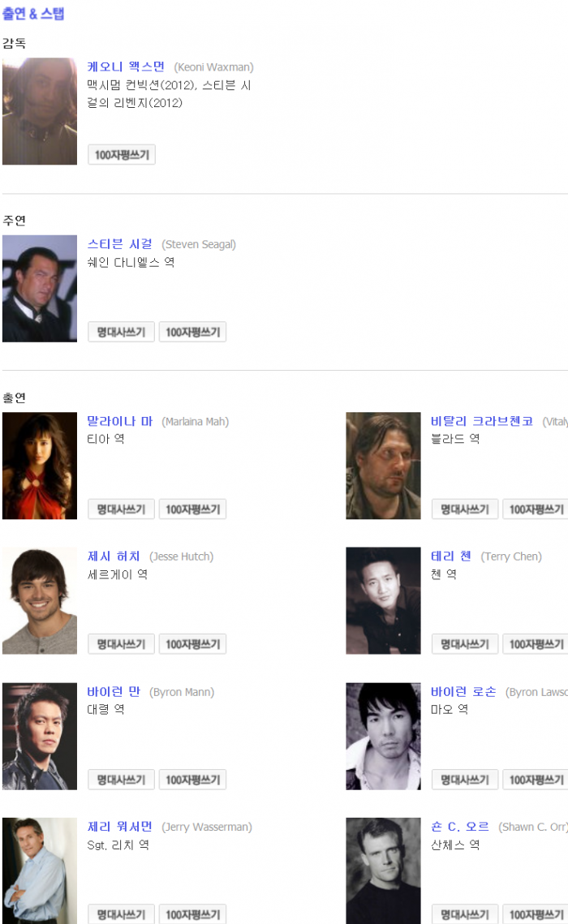Click director photo next to 케오니 왁스먼
This screenshot has height=924, width=568.
[x=40, y=111]
